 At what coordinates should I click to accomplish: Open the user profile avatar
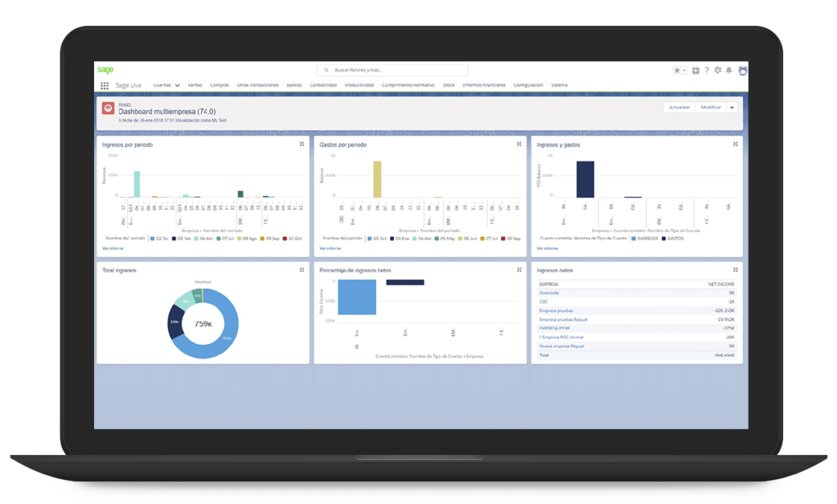coord(742,71)
